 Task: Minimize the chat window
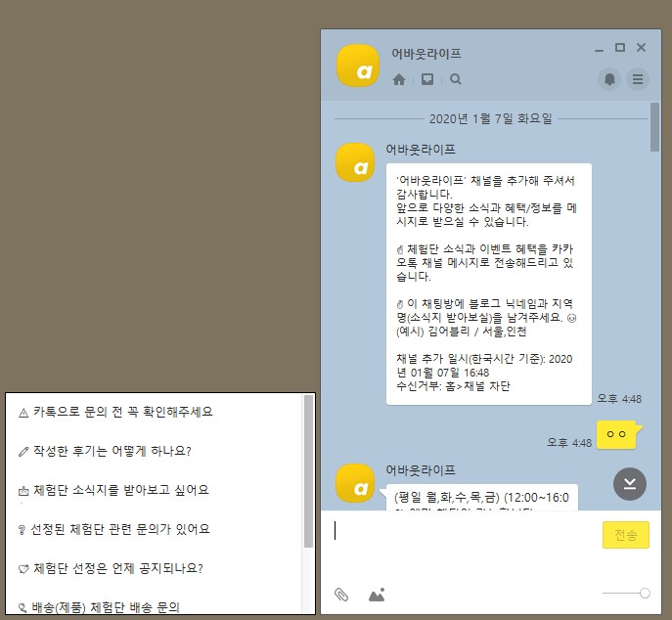(600, 51)
